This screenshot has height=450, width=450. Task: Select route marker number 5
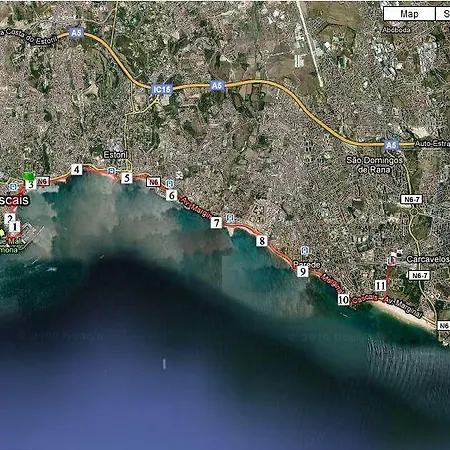tap(127, 178)
